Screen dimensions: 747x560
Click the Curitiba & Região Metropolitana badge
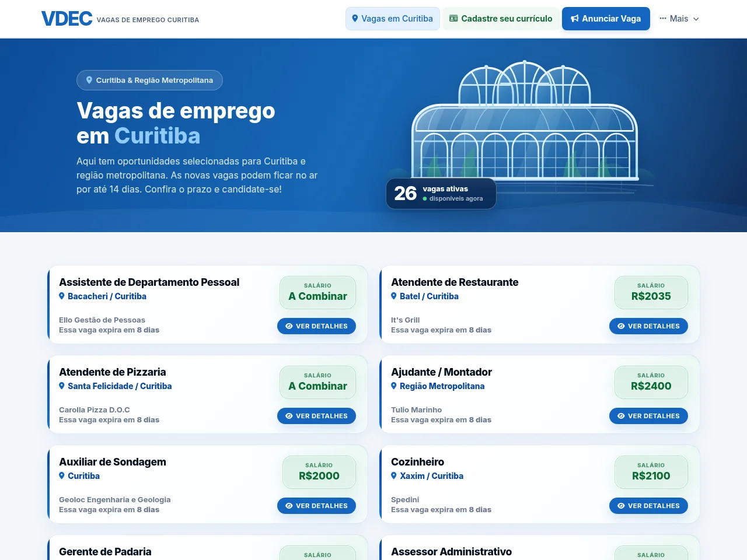pos(149,80)
